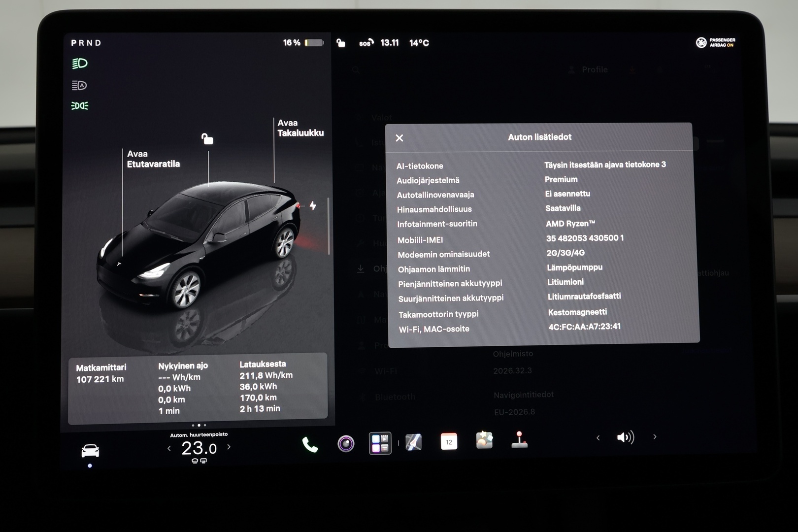Open the camera app icon
Viewport: 798px width, 532px height.
(x=346, y=444)
